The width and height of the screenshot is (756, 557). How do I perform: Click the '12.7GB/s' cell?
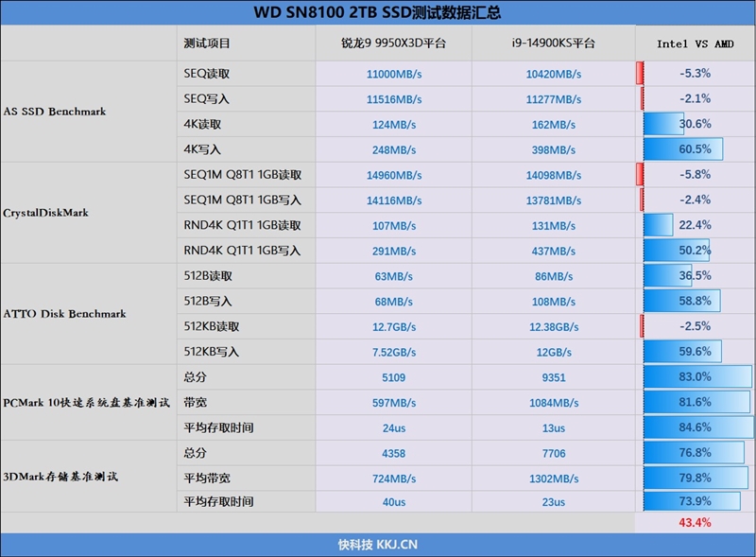click(x=394, y=327)
